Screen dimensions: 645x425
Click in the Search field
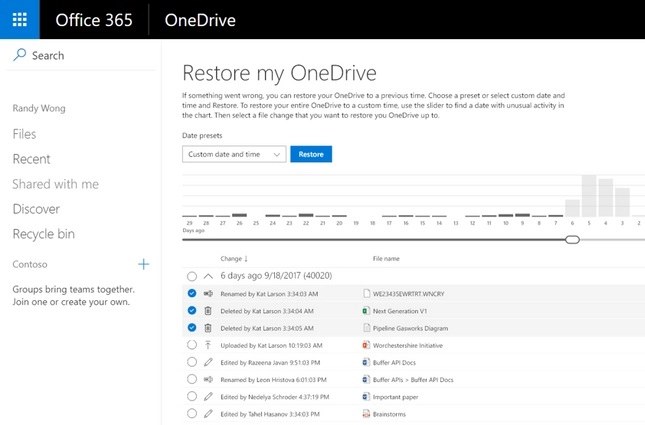coord(82,55)
